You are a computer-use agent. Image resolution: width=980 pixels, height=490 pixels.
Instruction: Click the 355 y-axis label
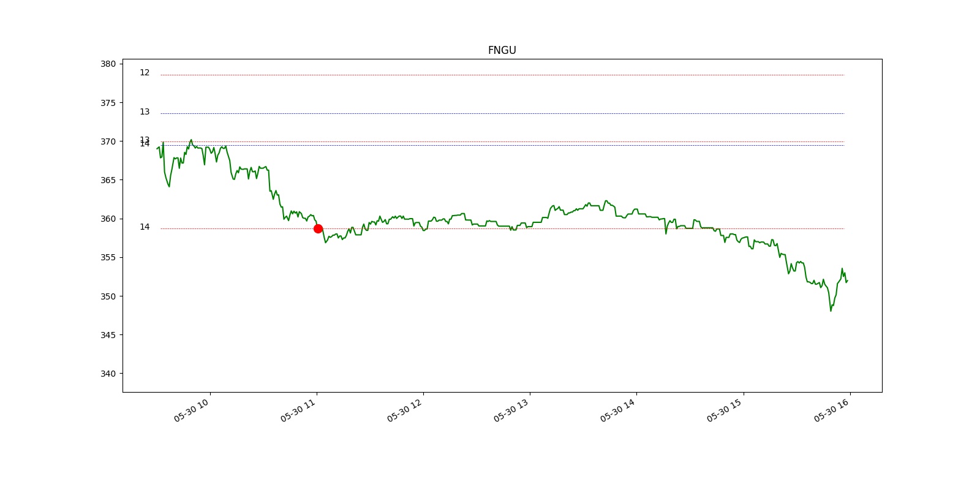coord(108,257)
